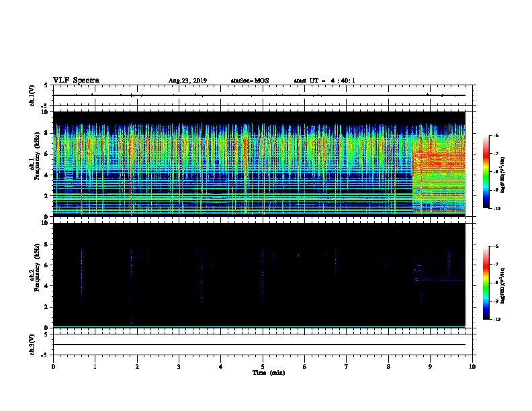Click time axis tick label 6
This screenshot has width=532, height=411.
(x=305, y=367)
